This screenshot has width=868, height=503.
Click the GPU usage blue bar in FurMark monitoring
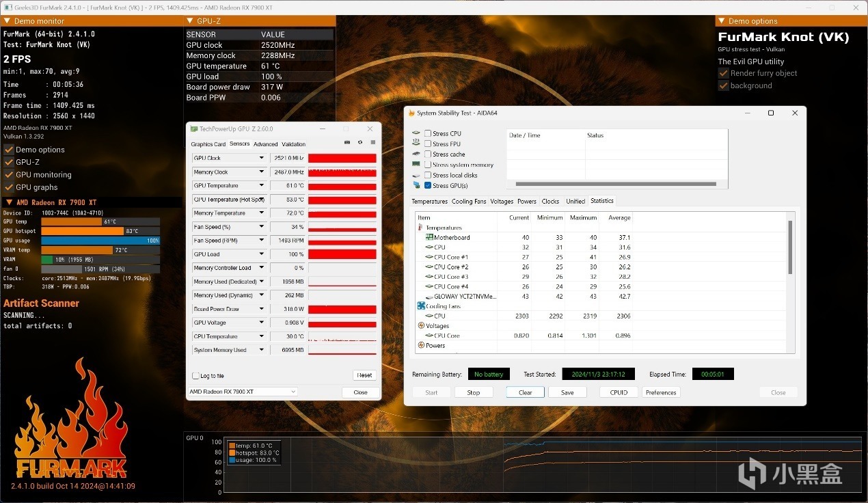(100, 241)
